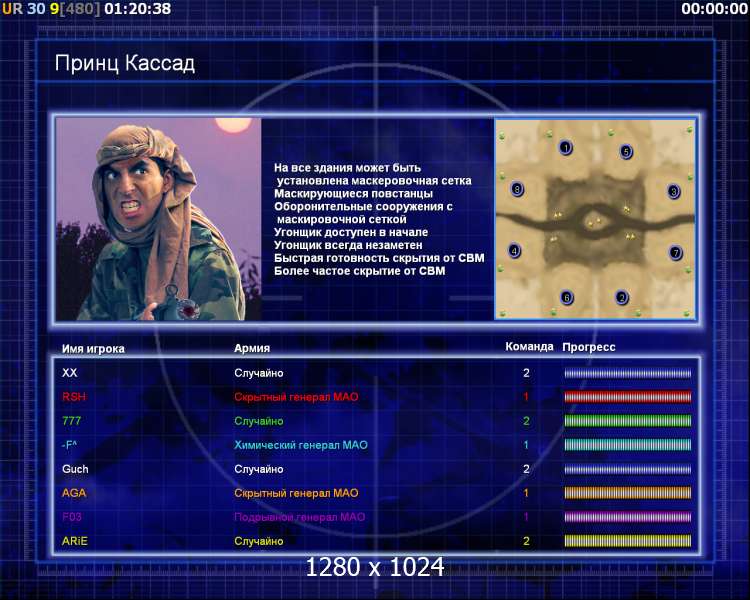
Task: Click 'Подрывной генерал МАО' army text
Action: (x=299, y=517)
